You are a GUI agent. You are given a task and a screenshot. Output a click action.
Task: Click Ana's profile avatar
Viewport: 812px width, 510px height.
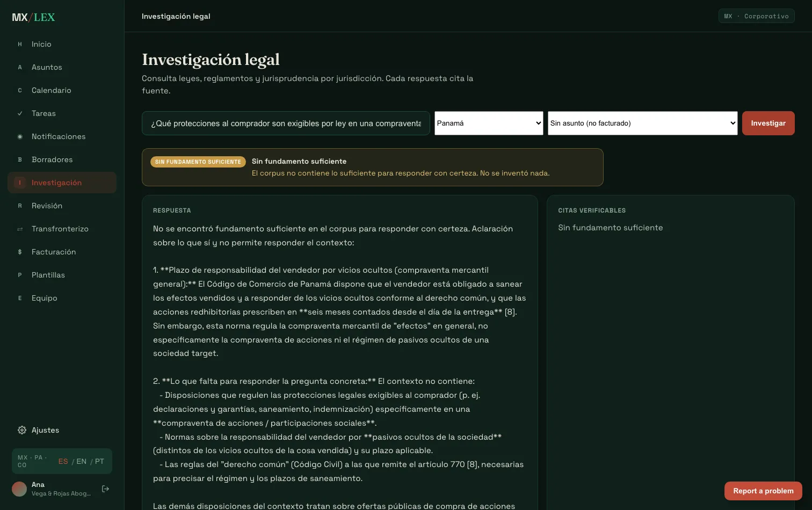[19, 489]
